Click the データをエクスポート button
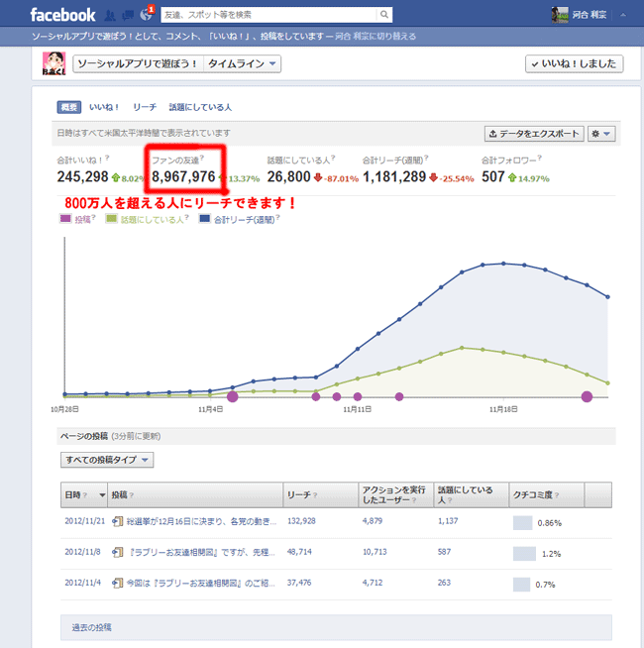The image size is (644, 648). click(534, 134)
